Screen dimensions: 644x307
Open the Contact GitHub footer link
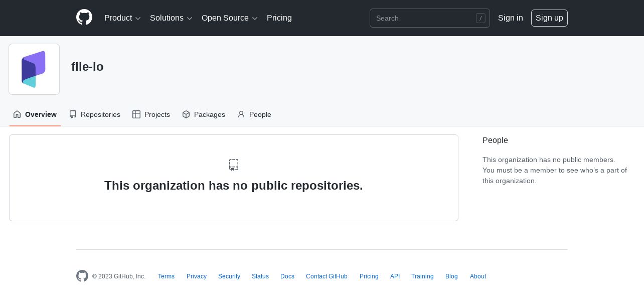point(327,276)
